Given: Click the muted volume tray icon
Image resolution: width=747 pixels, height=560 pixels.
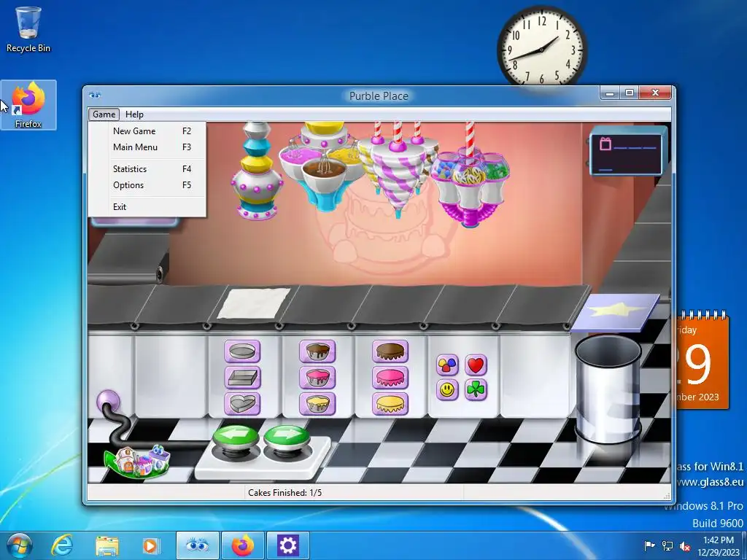Looking at the screenshot, I should click(x=685, y=546).
